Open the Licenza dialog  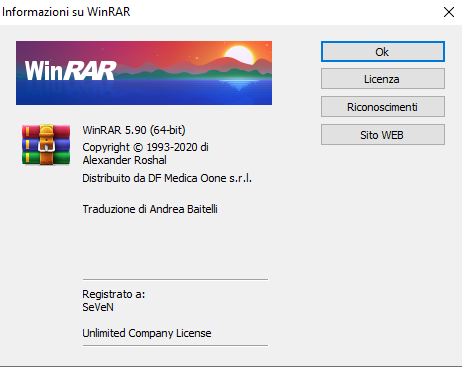[x=383, y=79]
